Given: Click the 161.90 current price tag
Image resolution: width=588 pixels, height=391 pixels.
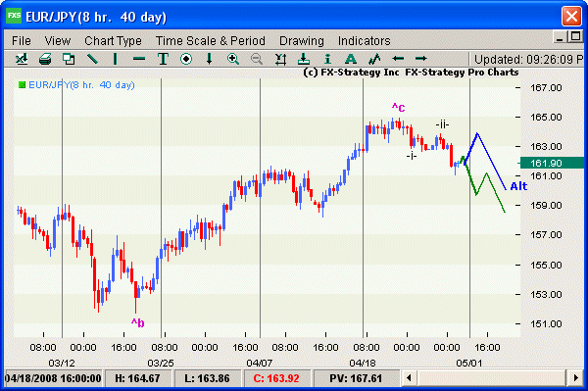Looking at the screenshot, I should coord(552,163).
